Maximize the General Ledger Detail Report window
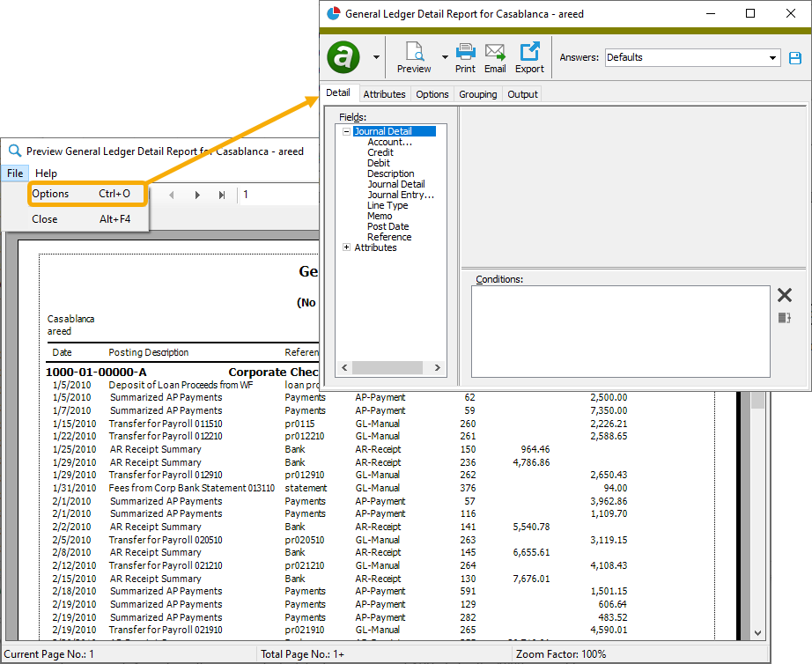812x664 pixels. pyautogui.click(x=749, y=13)
